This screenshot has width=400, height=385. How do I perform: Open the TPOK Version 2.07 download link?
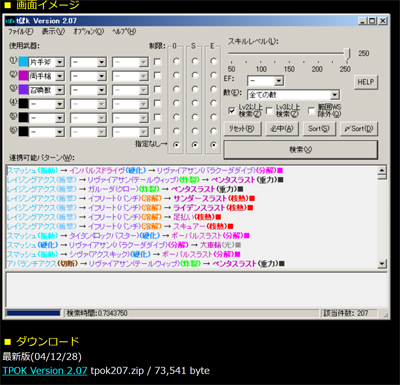coord(45,371)
